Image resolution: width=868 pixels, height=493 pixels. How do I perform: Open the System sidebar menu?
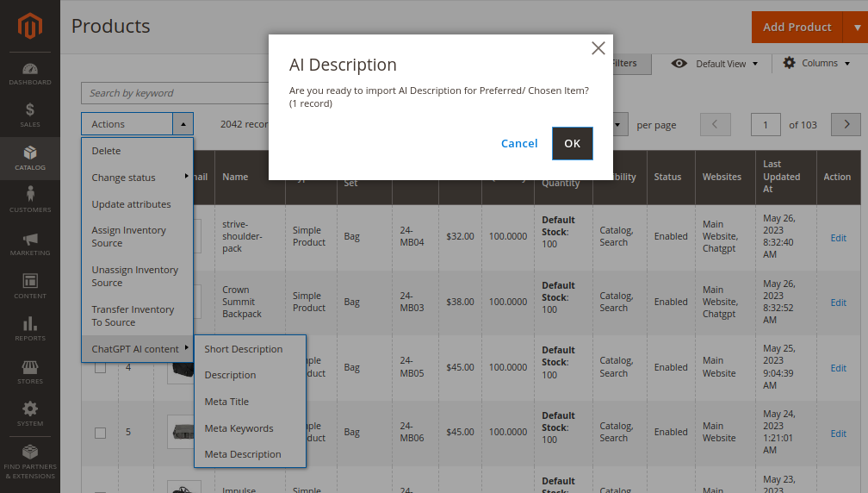30,415
